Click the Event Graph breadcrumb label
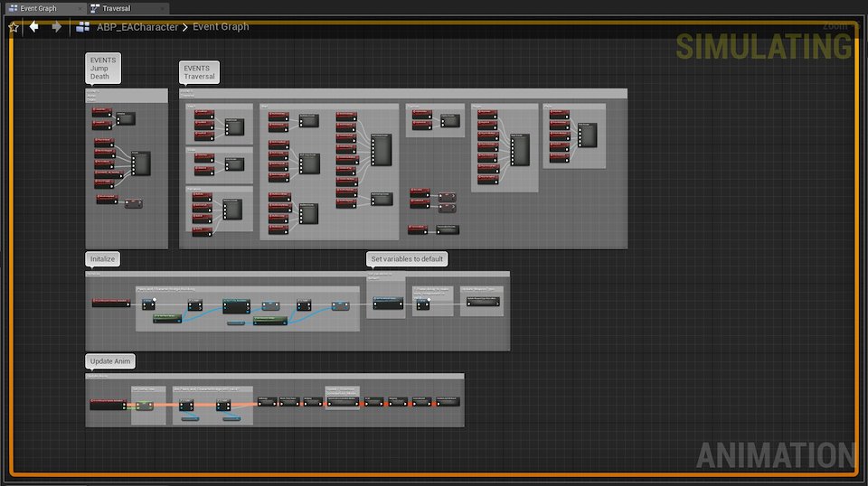 click(221, 26)
